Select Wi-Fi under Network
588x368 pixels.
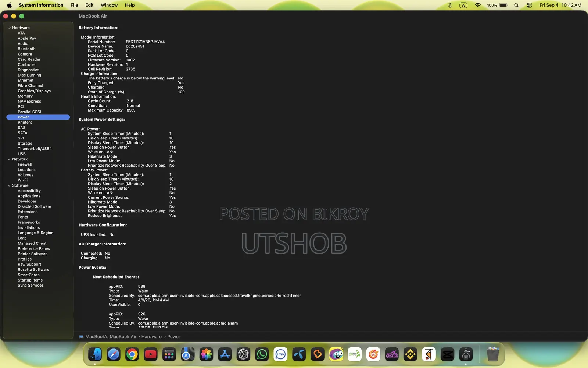point(23,180)
